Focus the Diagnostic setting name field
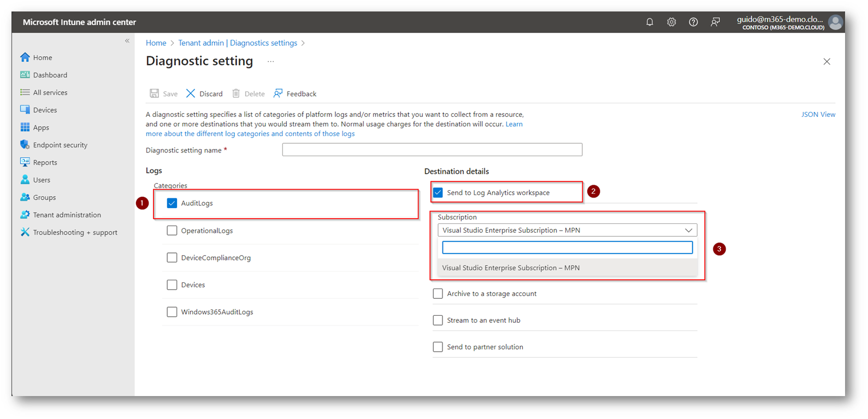 pos(432,150)
